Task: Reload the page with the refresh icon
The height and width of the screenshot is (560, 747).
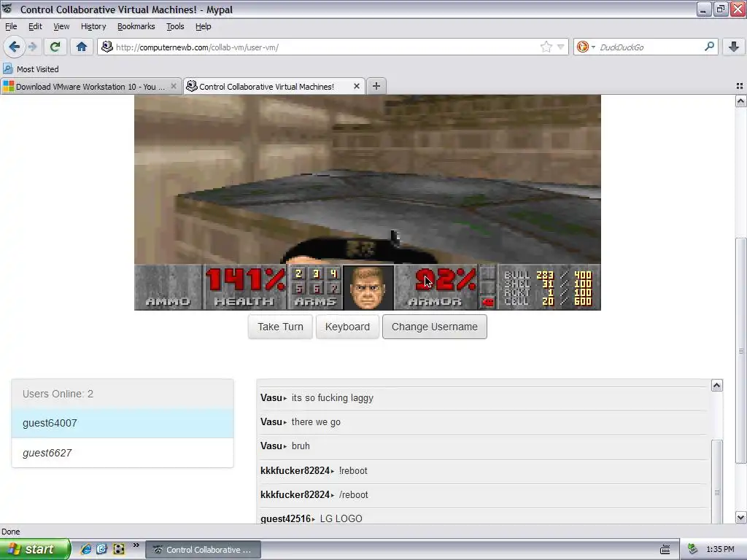Action: (55, 47)
